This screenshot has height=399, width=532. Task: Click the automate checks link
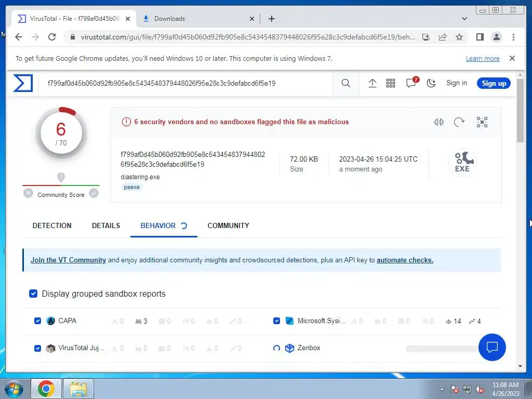(x=405, y=260)
